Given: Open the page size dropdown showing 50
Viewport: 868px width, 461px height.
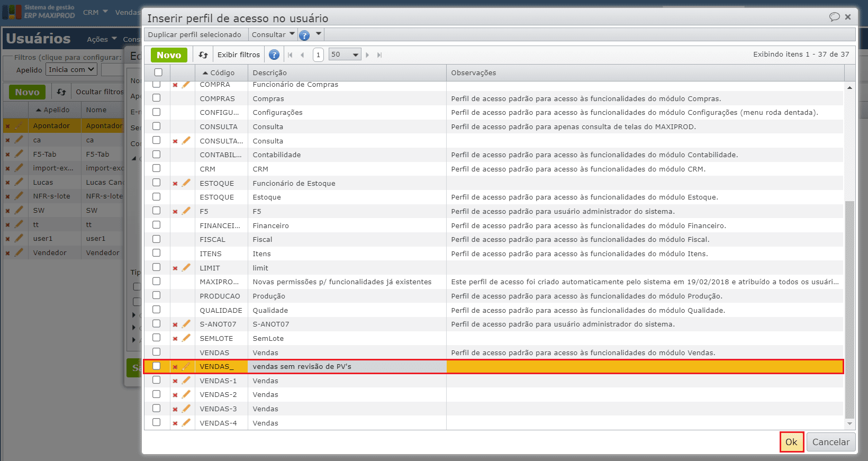Looking at the screenshot, I should (x=345, y=55).
